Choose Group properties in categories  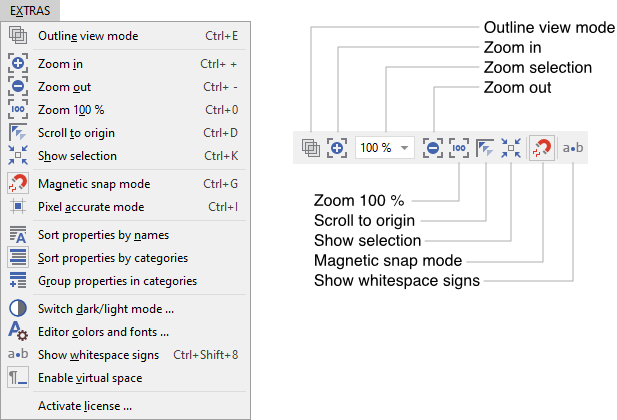coord(117,281)
